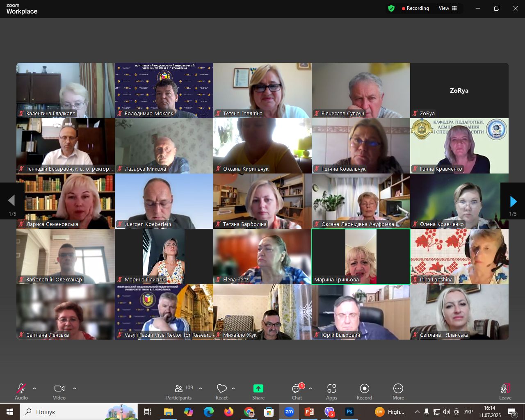Click the muted mic icon beside Vasyli Fazan
Viewport: 525px width, 420px height.
pos(120,335)
